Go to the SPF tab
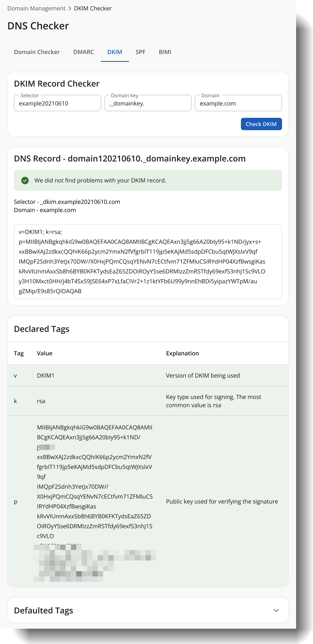Screen dimensions: 313x644 (140, 52)
